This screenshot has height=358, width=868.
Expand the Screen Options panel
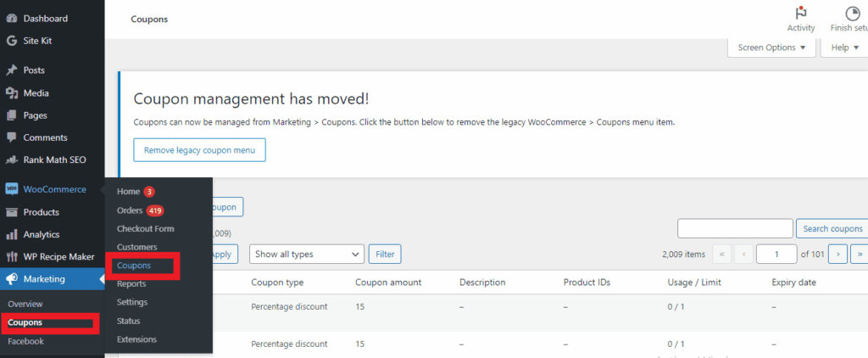(771, 48)
